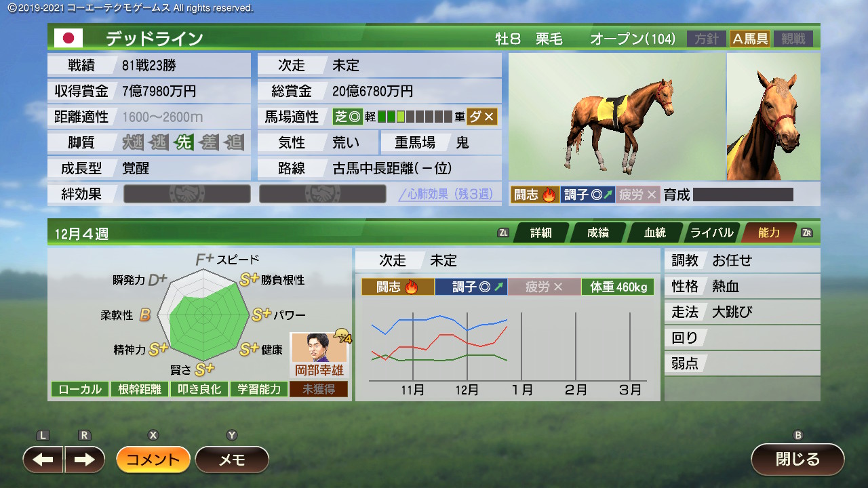Click the 闘志 flame badge under the horse image
The image size is (868, 488).
[x=535, y=195]
